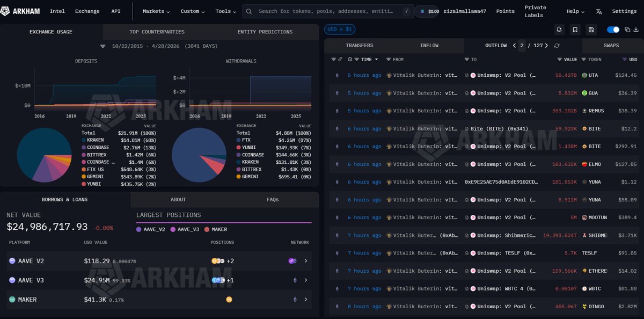Image resolution: width=644 pixels, height=319 pixels.
Task: Go to next transfers page
Action: (x=546, y=46)
